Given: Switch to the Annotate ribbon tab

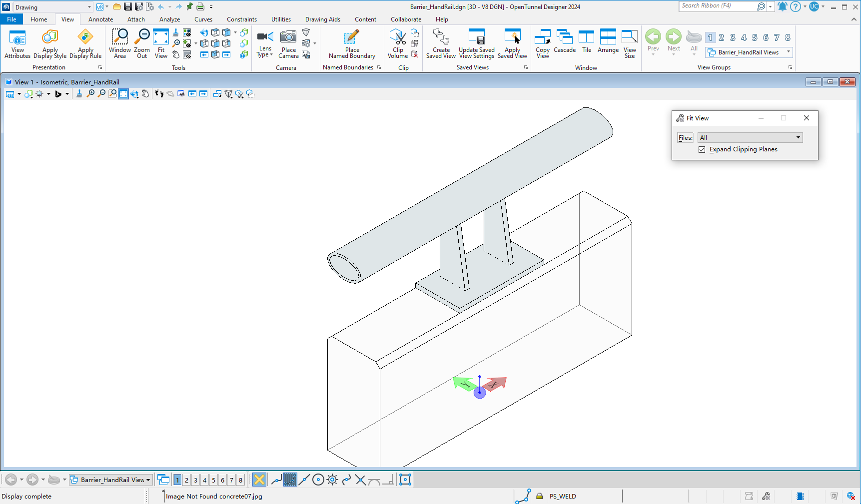Looking at the screenshot, I should click(100, 19).
